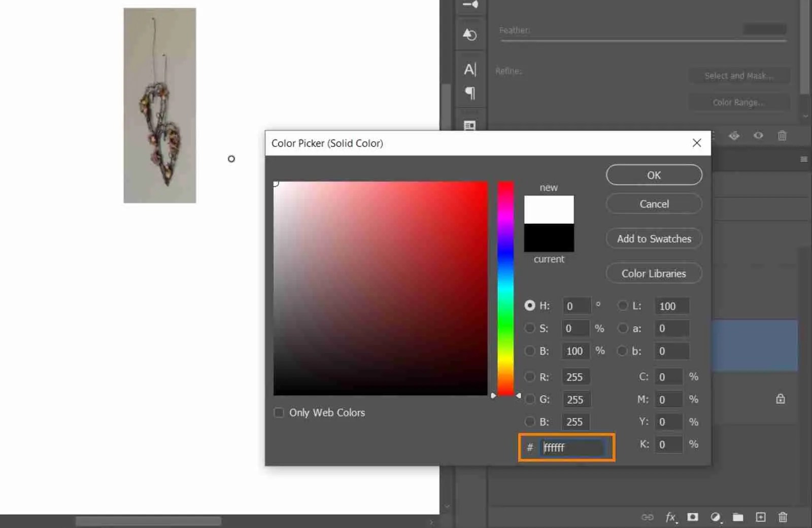Screen dimensions: 812x528
Task: Open the Color Libraries dialog
Action: pos(654,273)
